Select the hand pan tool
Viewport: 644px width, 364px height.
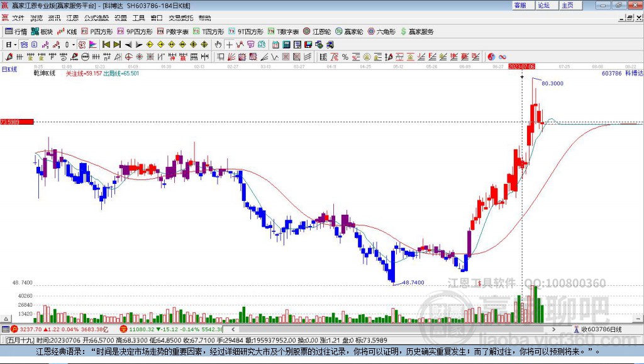(x=218, y=45)
